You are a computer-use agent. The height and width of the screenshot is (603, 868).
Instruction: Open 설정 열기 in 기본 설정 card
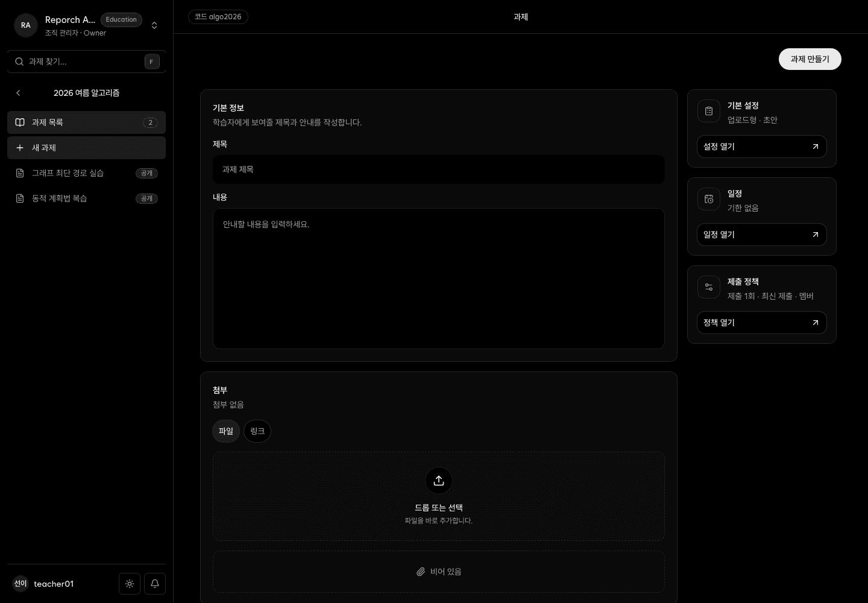(762, 147)
